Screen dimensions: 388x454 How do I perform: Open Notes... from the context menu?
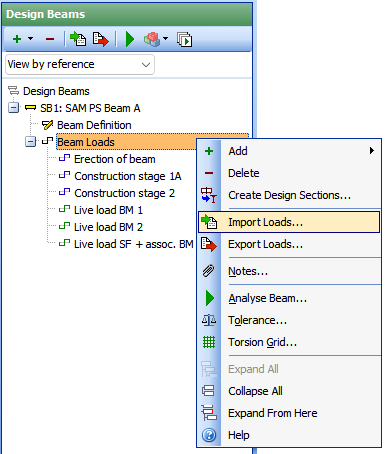click(289, 271)
